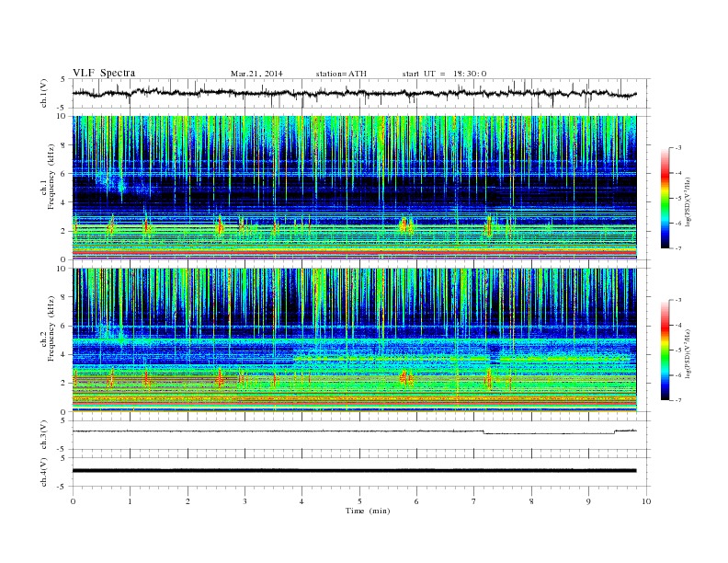Image resolution: width=728 pixels, height=563 pixels.
Task: Click the top panel's 'ch.1(V)' axis label
Action: [44, 93]
